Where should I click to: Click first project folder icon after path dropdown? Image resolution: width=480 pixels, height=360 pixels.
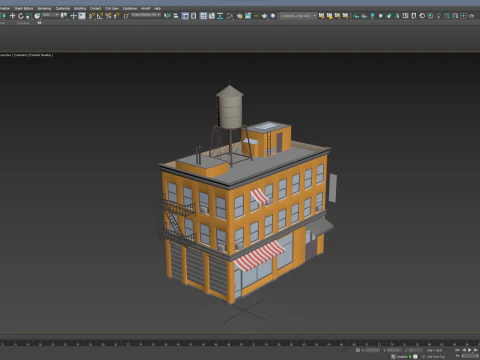[x=321, y=16]
